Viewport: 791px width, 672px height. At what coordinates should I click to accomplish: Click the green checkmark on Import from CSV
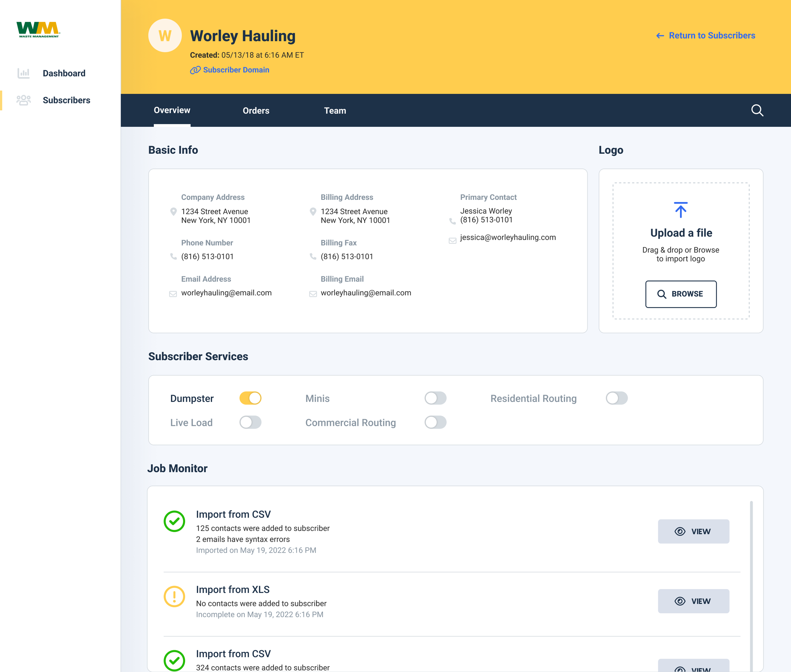click(175, 521)
